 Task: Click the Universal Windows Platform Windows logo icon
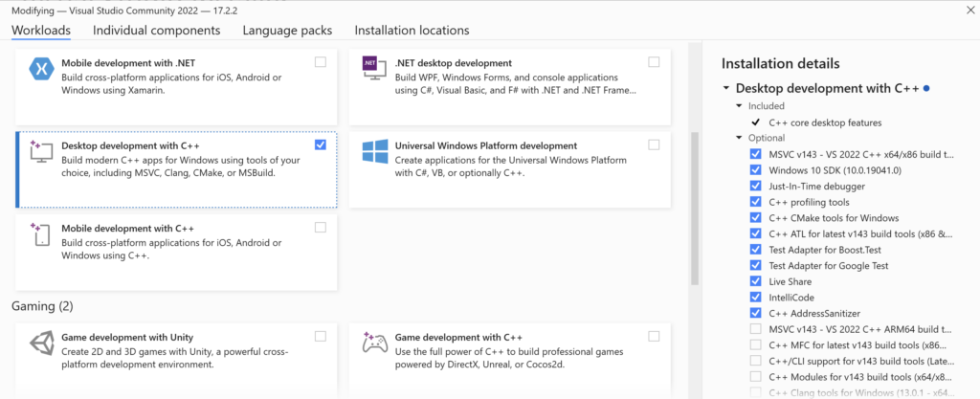(x=375, y=151)
